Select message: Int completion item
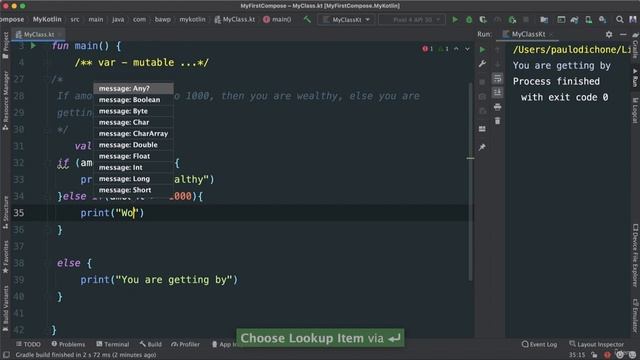 coord(133,167)
